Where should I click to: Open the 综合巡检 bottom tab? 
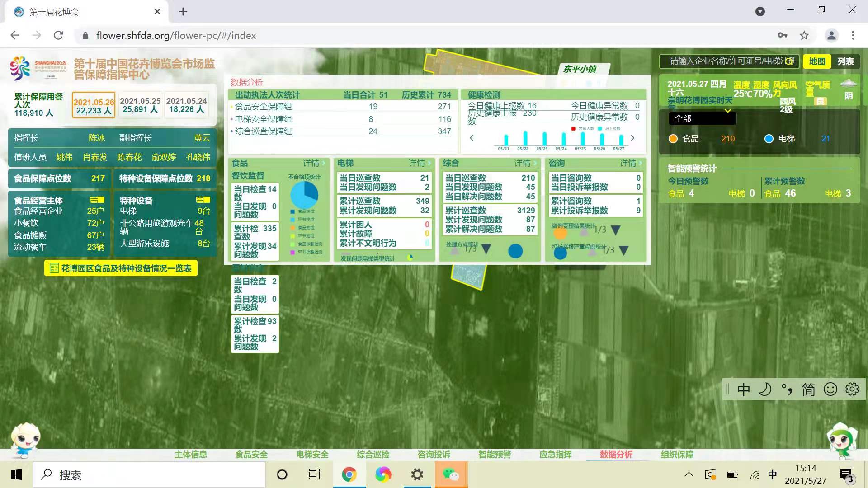coord(373,455)
